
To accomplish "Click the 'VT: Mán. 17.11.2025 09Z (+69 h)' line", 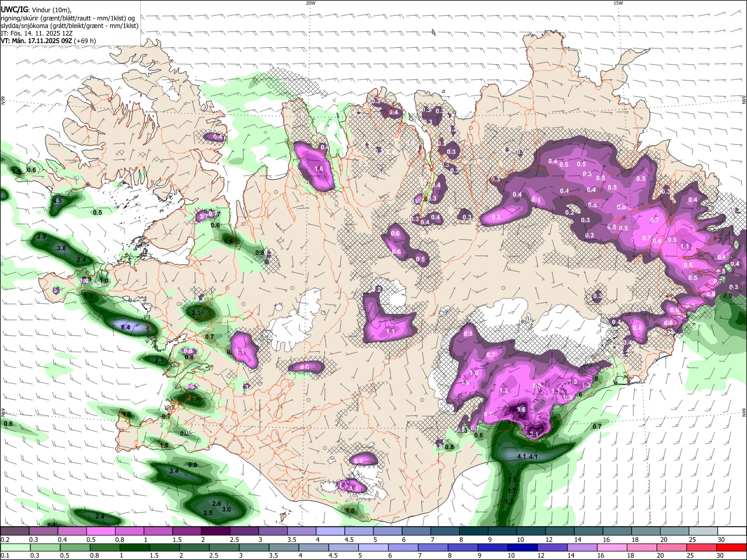I will [x=48, y=41].
